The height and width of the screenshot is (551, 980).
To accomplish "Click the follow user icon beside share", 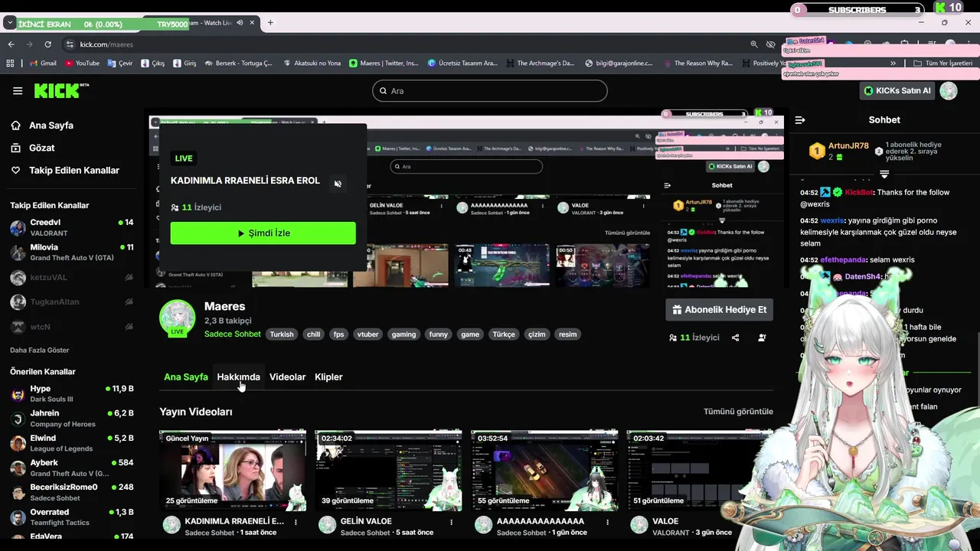I will point(762,337).
